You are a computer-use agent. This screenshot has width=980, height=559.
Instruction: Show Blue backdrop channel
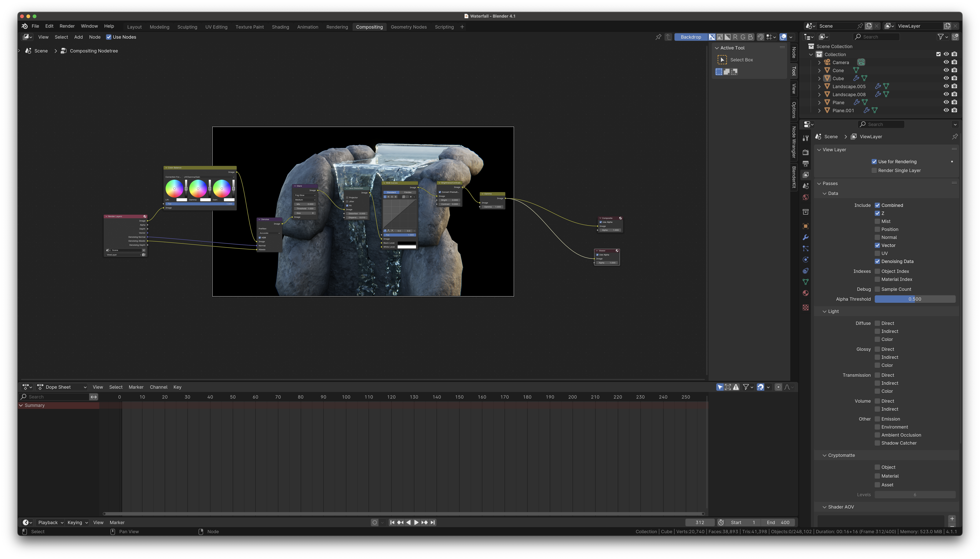(x=751, y=37)
